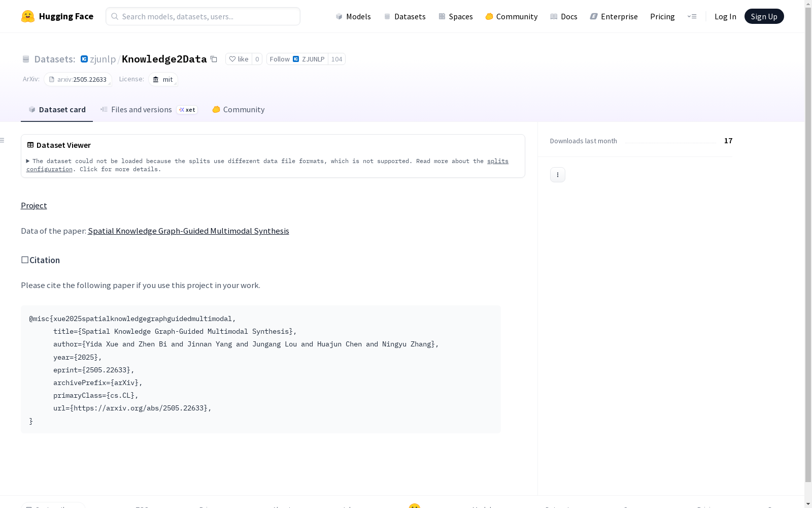This screenshot has width=812, height=508.
Task: Copy dataset name with the copy icon
Action: 214,59
